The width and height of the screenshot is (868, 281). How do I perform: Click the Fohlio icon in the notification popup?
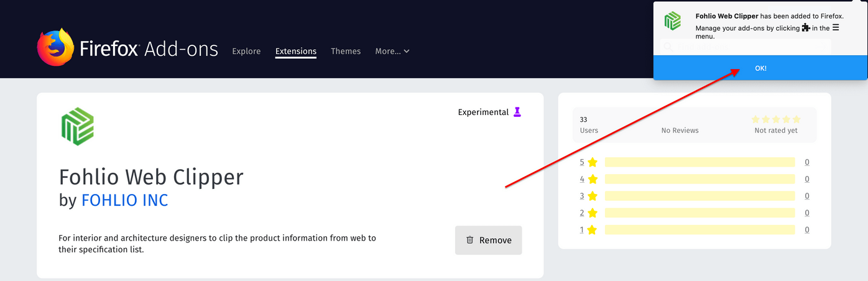click(x=673, y=21)
